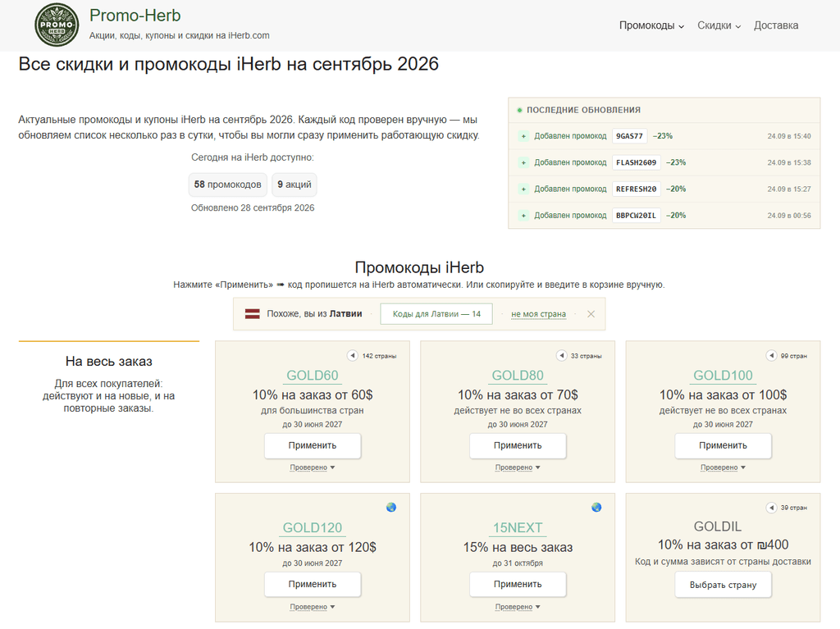This screenshot has width=840, height=629.
Task: Click the GOLD80 code link
Action: (x=518, y=376)
